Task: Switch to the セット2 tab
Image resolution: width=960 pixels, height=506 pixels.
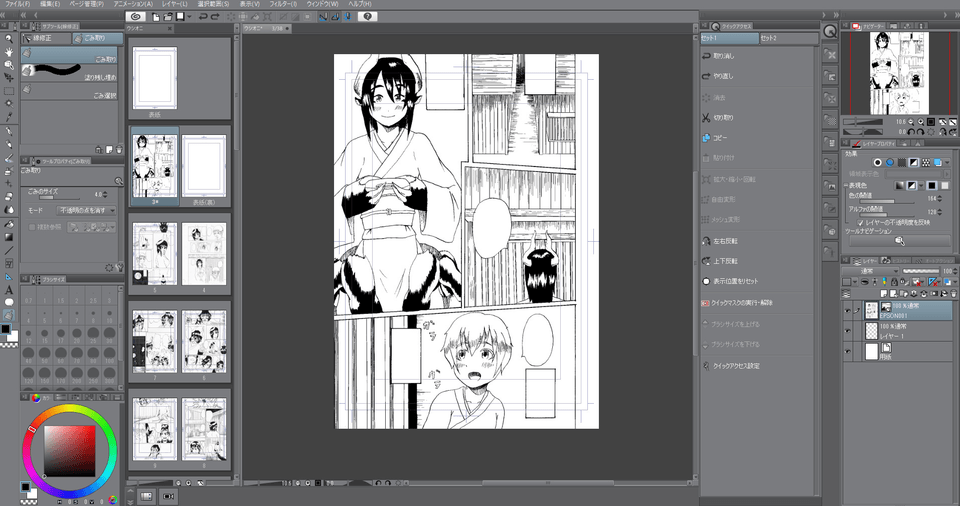Action: coord(789,38)
